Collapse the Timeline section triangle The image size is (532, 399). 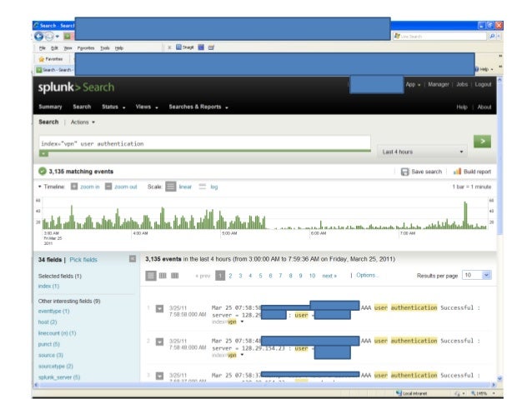pyautogui.click(x=40, y=187)
